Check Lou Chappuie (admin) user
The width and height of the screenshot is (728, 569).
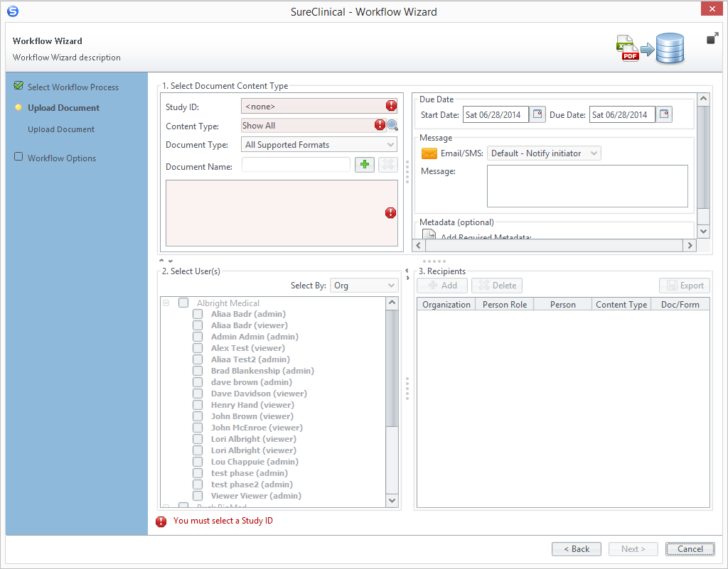(198, 462)
